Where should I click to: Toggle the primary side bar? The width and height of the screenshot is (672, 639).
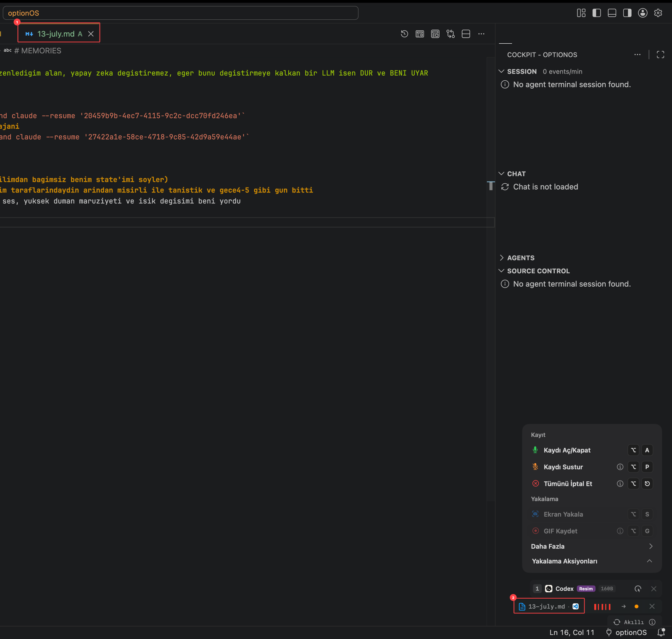[596, 13]
